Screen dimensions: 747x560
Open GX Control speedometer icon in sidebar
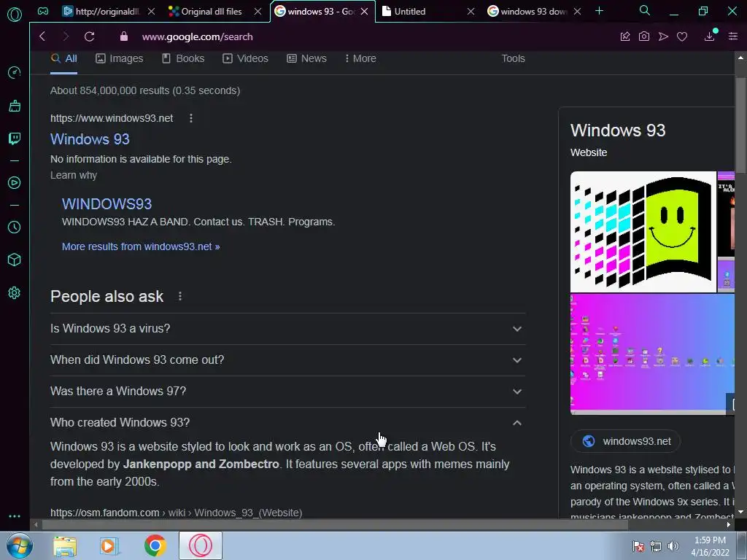pos(15,72)
